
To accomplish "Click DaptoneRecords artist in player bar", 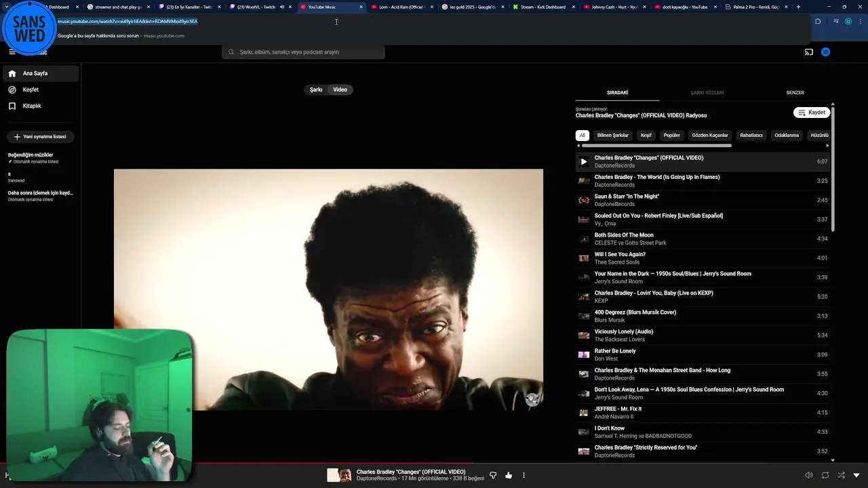I will pos(376,479).
